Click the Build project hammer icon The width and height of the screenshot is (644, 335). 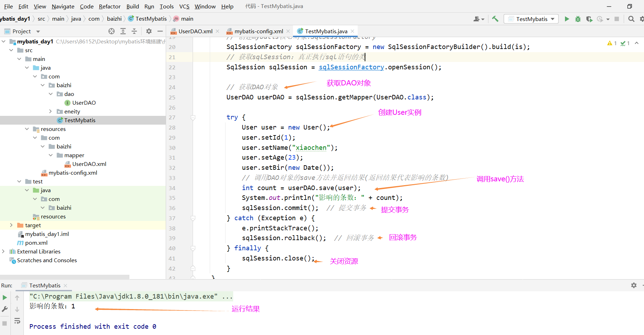click(x=495, y=19)
